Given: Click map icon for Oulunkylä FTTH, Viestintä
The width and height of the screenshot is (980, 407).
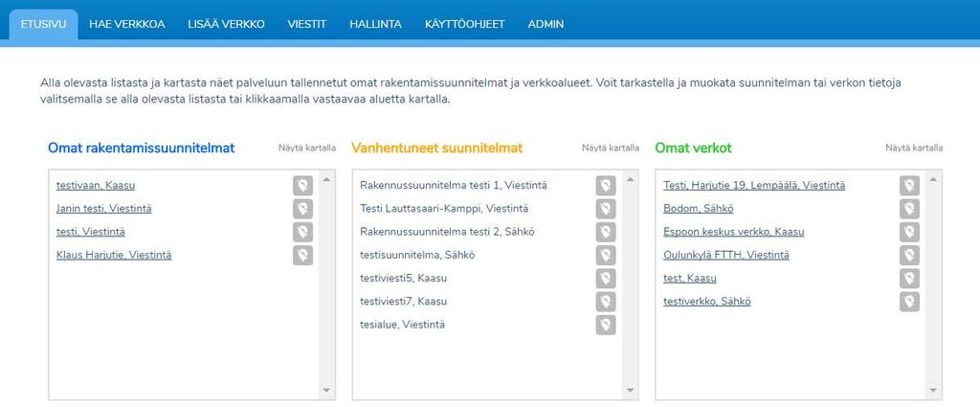Looking at the screenshot, I should click(x=909, y=255).
